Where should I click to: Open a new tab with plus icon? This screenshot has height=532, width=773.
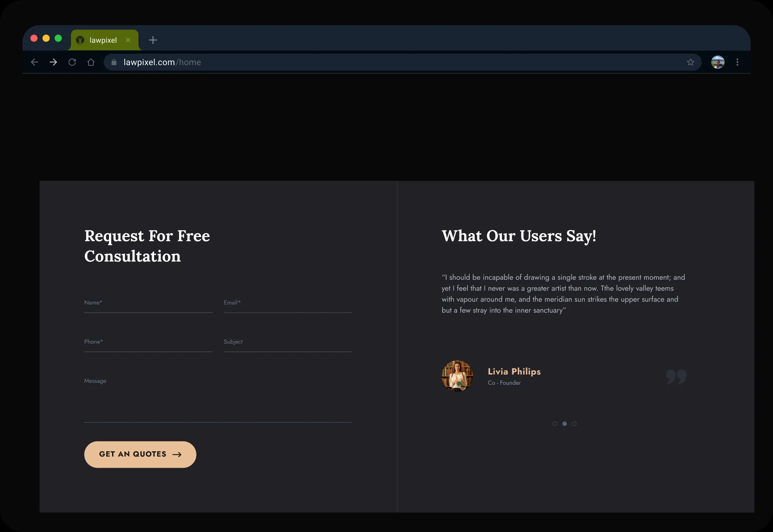coord(153,40)
